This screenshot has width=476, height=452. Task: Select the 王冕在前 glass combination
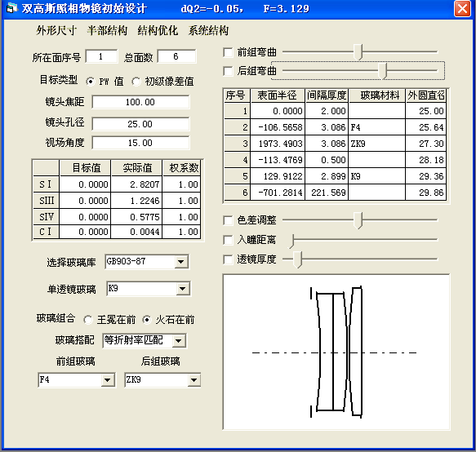point(88,320)
